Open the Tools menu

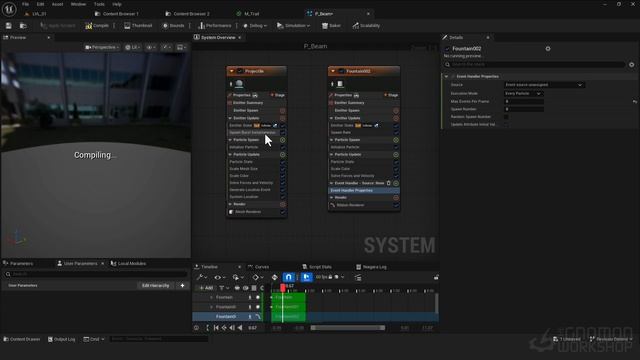click(99, 4)
